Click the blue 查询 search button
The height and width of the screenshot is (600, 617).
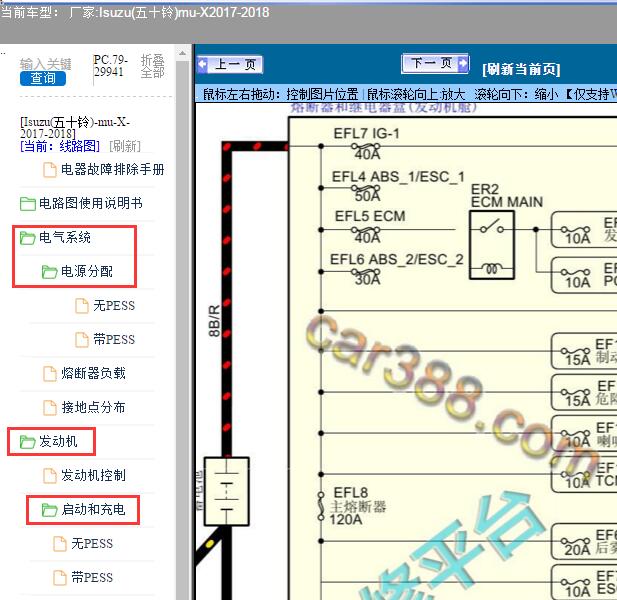click(43, 78)
